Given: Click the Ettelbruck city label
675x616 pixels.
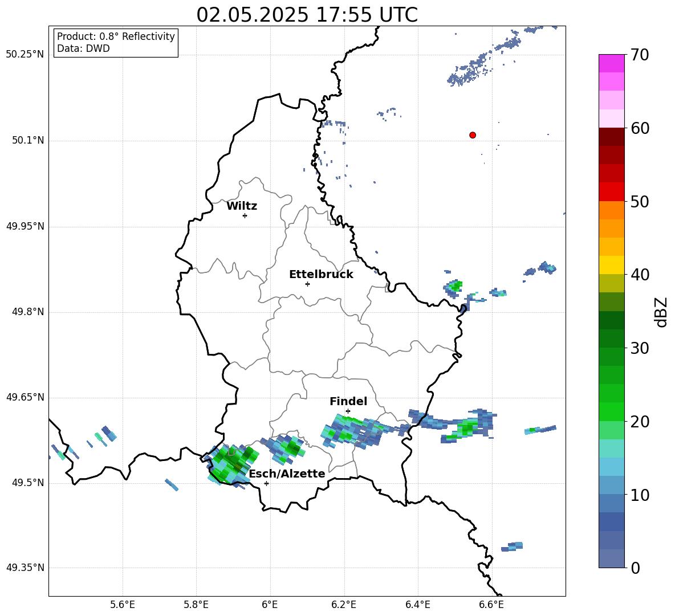Looking at the screenshot, I should [x=321, y=275].
